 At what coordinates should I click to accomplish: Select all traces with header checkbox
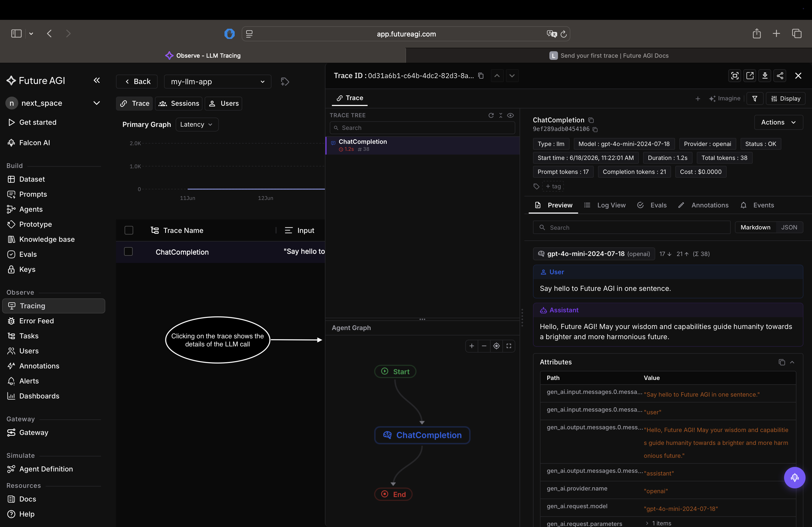129,230
